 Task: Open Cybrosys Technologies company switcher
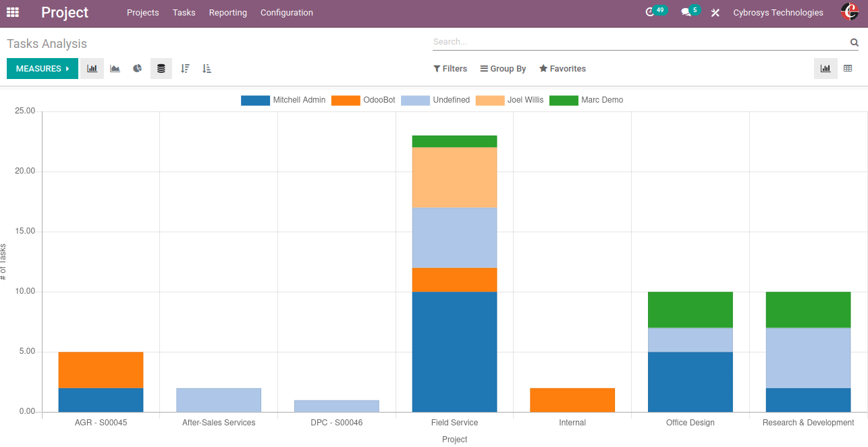(x=778, y=13)
